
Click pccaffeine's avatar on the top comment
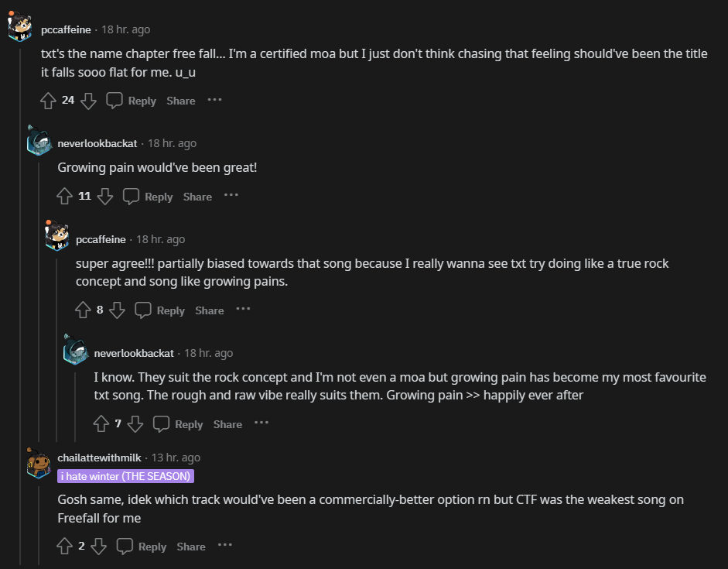(20, 29)
